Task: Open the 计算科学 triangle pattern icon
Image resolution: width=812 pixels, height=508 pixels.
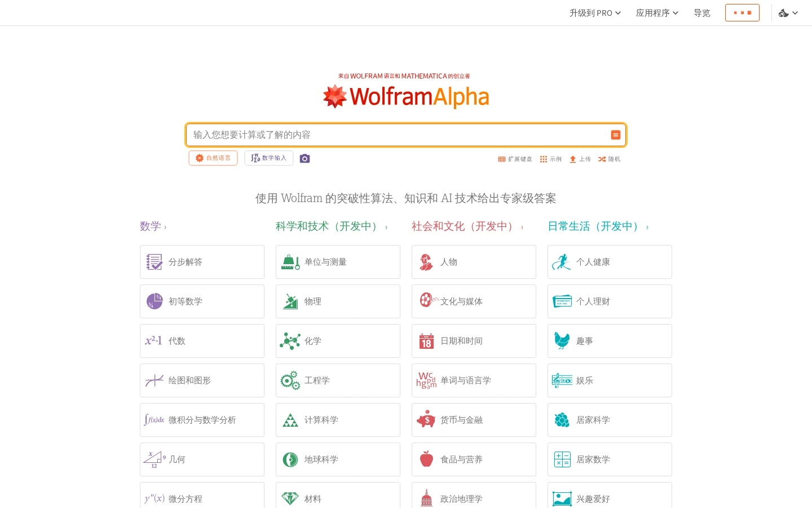Action: pos(290,420)
